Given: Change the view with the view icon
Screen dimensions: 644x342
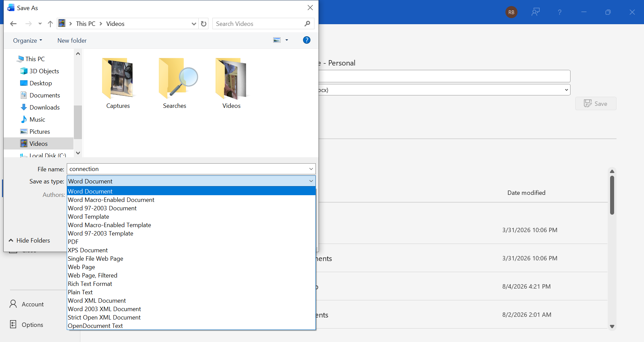Looking at the screenshot, I should [x=277, y=40].
